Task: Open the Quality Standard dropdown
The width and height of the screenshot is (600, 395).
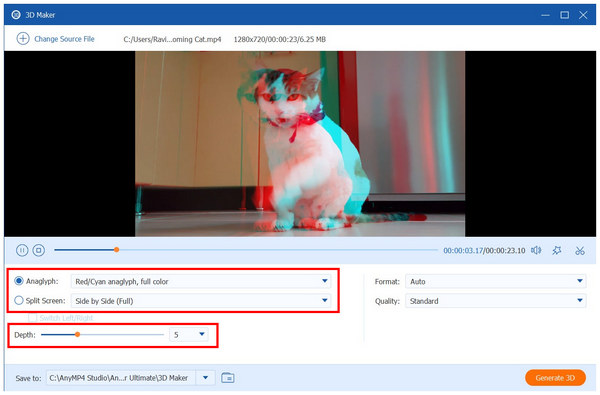Action: [496, 301]
